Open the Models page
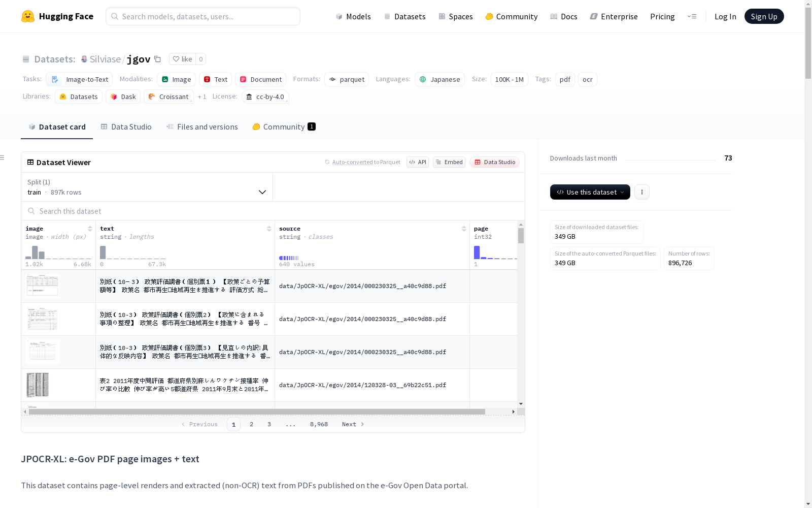Viewport: 812px width, 508px height. 353,16
